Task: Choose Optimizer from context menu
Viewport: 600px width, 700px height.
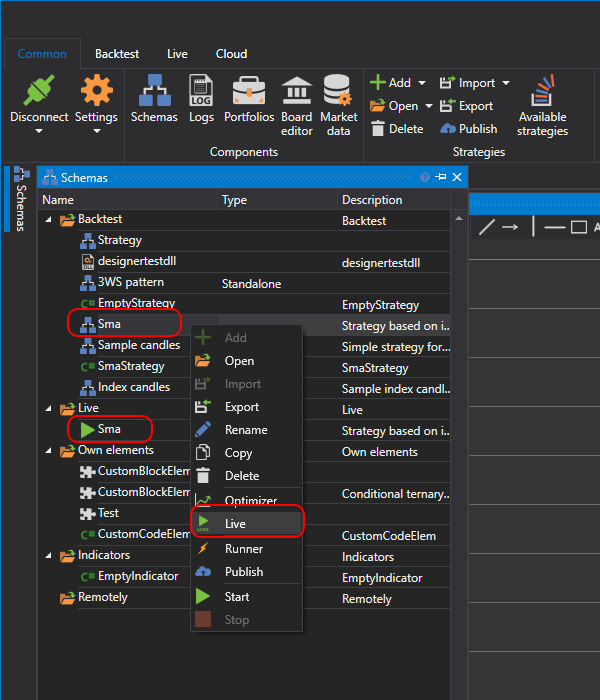Action: click(246, 500)
